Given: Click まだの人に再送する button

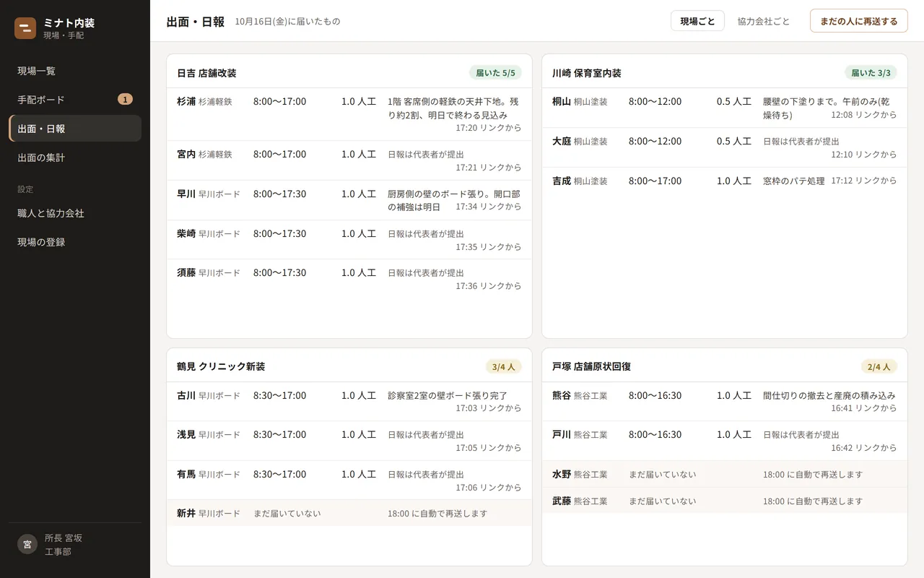Looking at the screenshot, I should (x=858, y=21).
